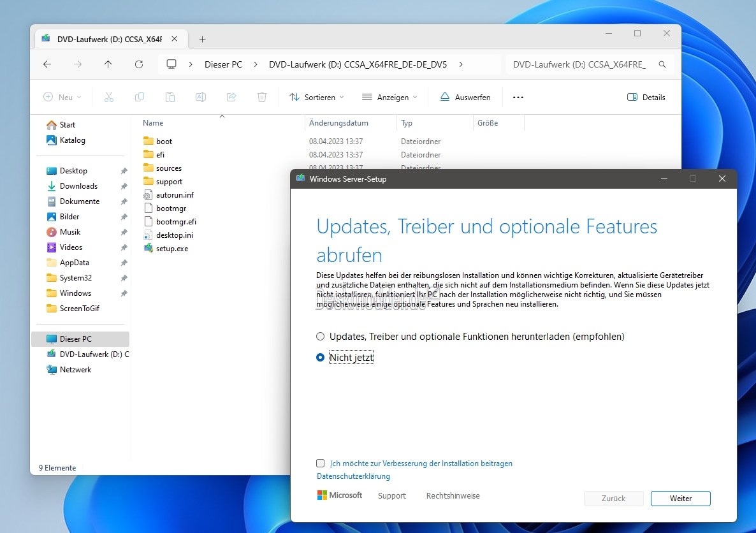The image size is (756, 533).
Task: Click the Paste clipboard icon in Explorer
Action: pyautogui.click(x=170, y=97)
